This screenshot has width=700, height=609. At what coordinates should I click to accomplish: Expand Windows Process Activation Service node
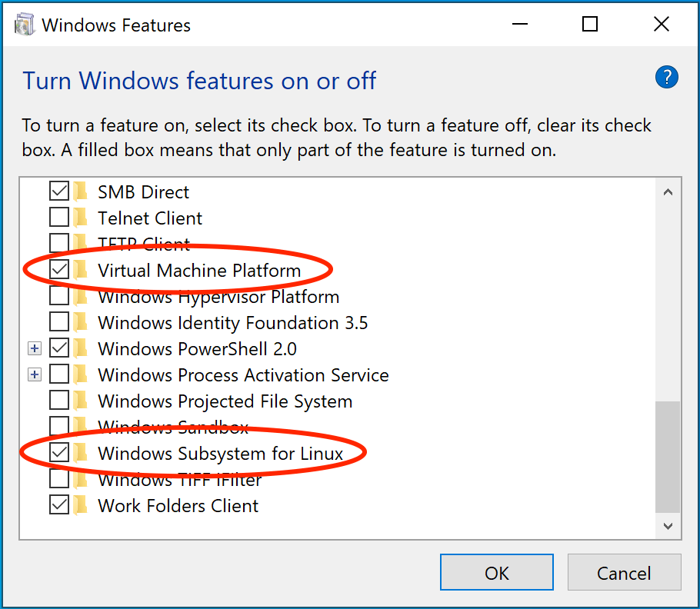[34, 374]
